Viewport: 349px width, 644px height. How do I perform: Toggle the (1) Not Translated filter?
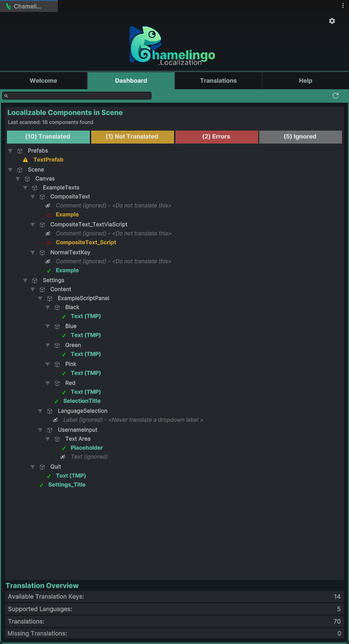[x=132, y=137]
